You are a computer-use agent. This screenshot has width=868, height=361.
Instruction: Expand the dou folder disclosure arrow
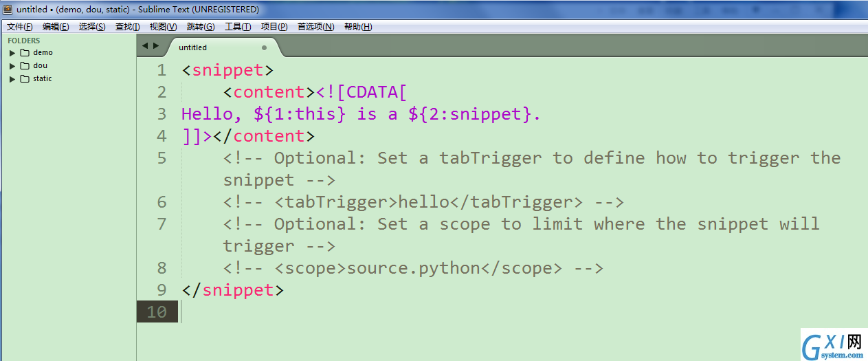tap(12, 66)
